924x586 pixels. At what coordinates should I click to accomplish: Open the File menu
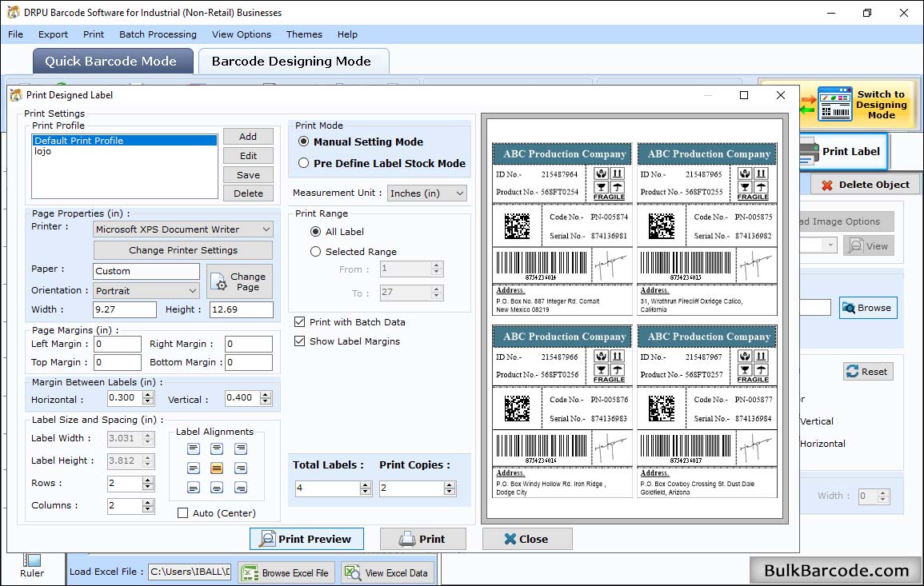(15, 34)
